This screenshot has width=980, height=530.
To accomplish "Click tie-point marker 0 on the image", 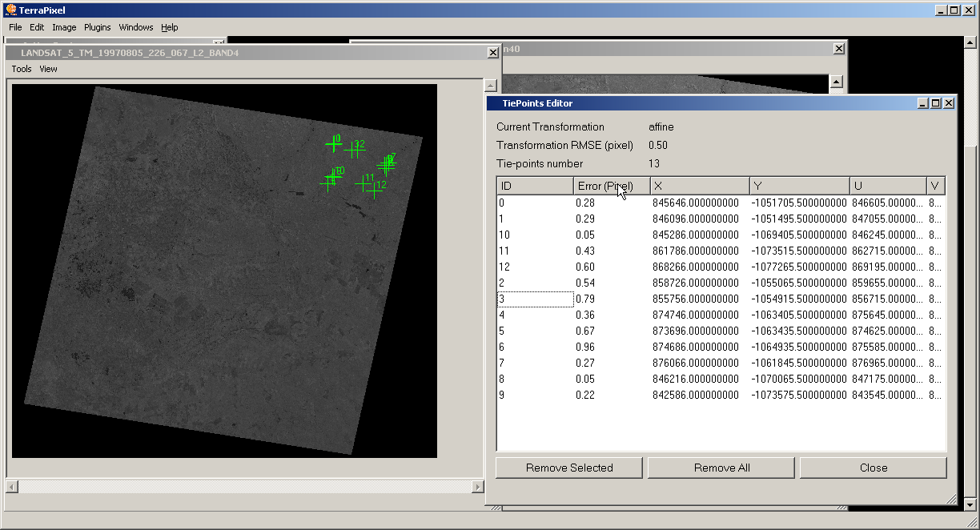I will [333, 145].
